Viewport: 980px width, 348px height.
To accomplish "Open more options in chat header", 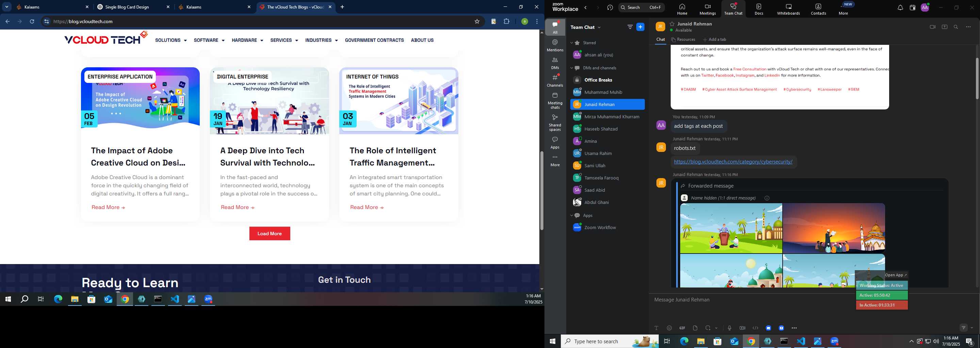I will 968,27.
